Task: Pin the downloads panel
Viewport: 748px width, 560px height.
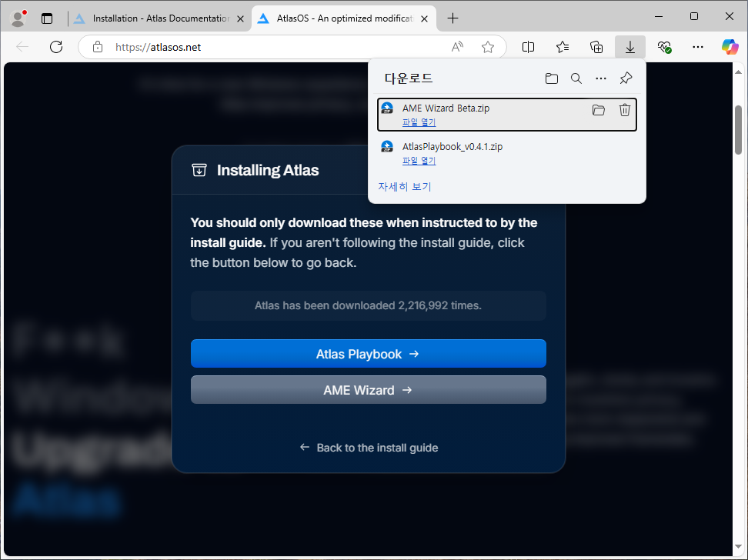Action: tap(626, 78)
